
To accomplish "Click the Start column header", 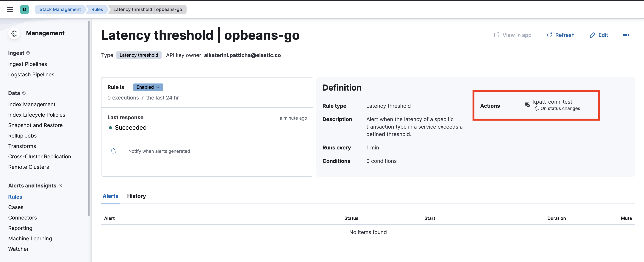I will [x=430, y=218].
